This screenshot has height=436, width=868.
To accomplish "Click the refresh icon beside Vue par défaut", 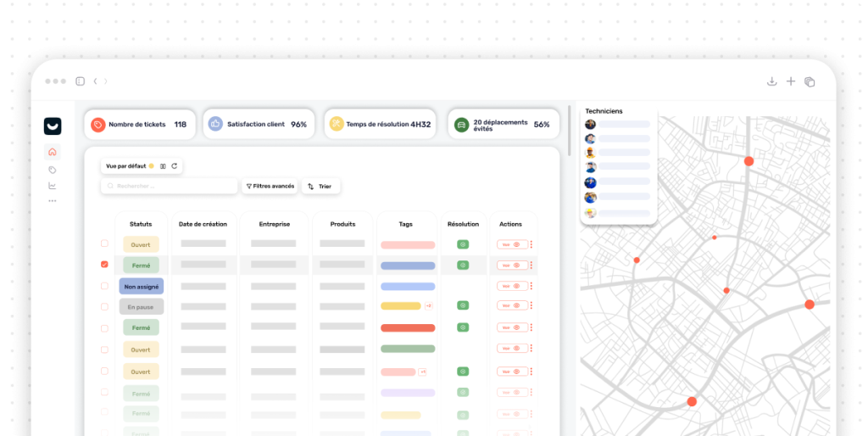I will click(175, 166).
